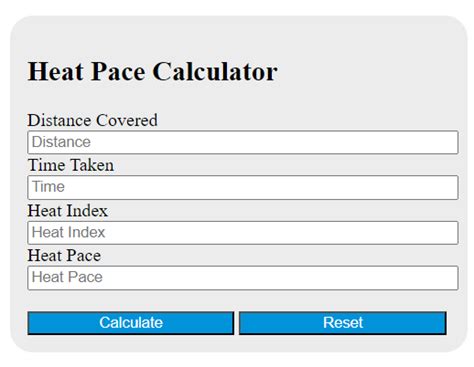Select the Heat Index label
Viewport: 474px width, 367px height.
(x=68, y=211)
